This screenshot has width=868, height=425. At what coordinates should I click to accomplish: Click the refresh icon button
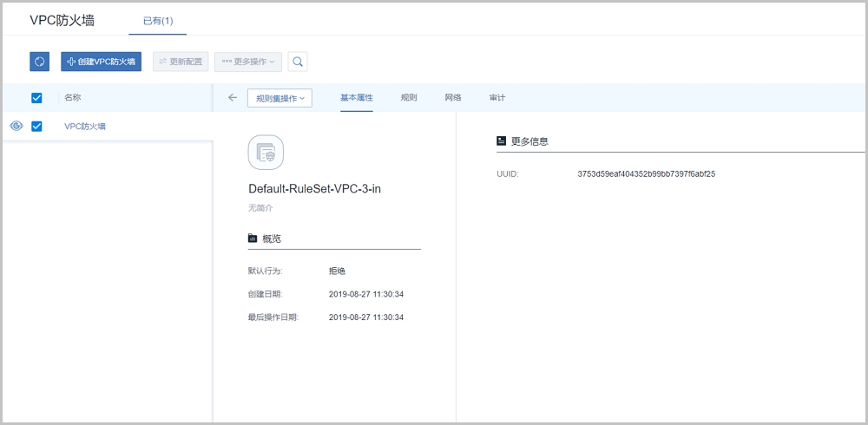[40, 62]
